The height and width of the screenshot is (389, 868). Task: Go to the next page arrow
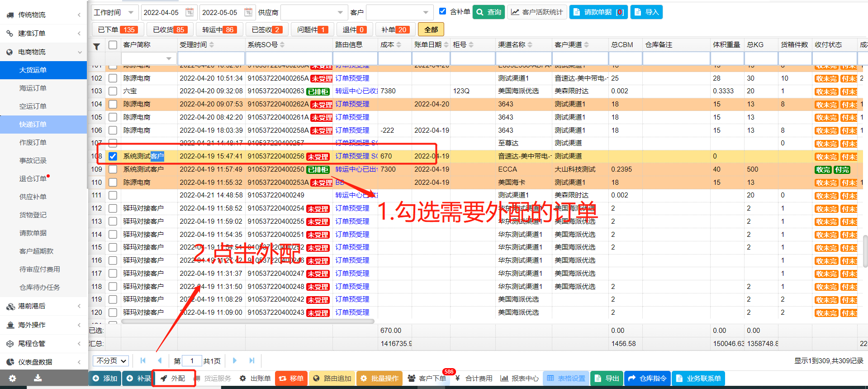click(234, 360)
